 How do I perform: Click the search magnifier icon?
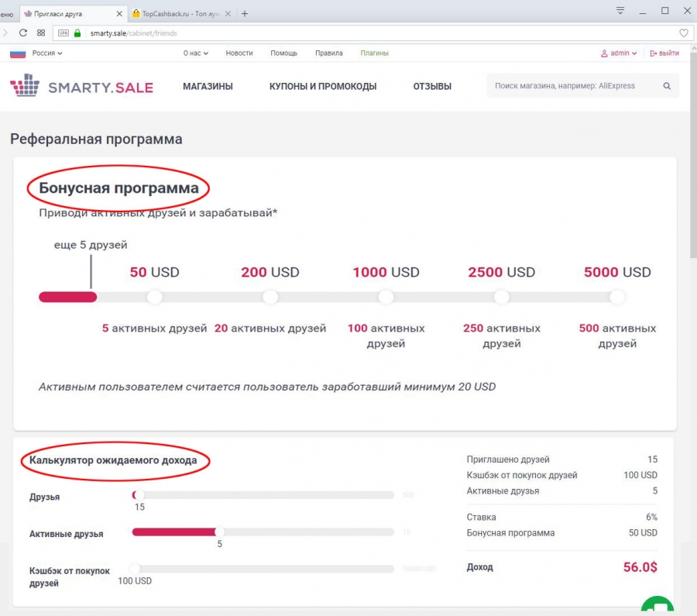[x=667, y=86]
